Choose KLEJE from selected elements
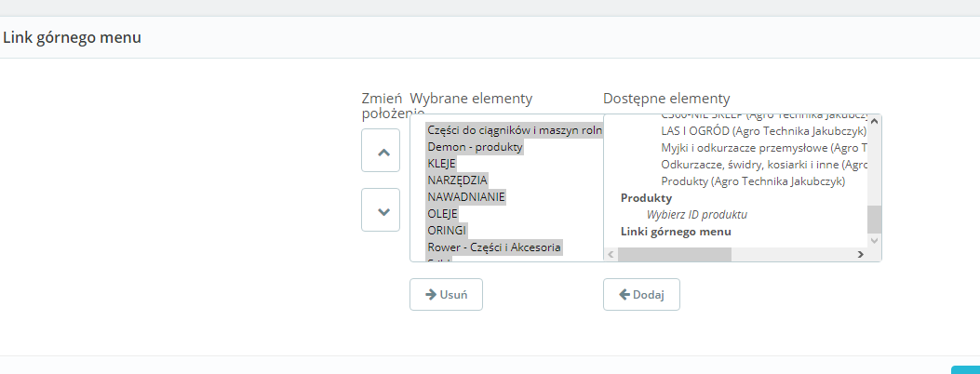The image size is (980, 374). (442, 164)
